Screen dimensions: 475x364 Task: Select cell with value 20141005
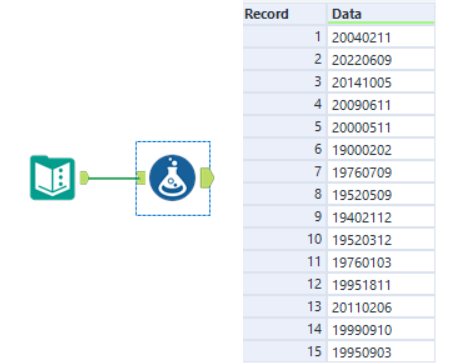pyautogui.click(x=381, y=82)
